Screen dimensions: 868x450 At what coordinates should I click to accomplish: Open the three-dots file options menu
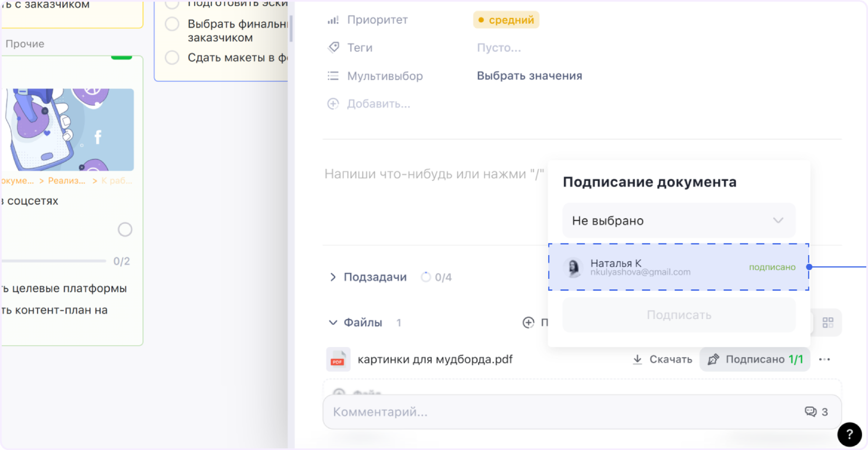[x=824, y=359]
